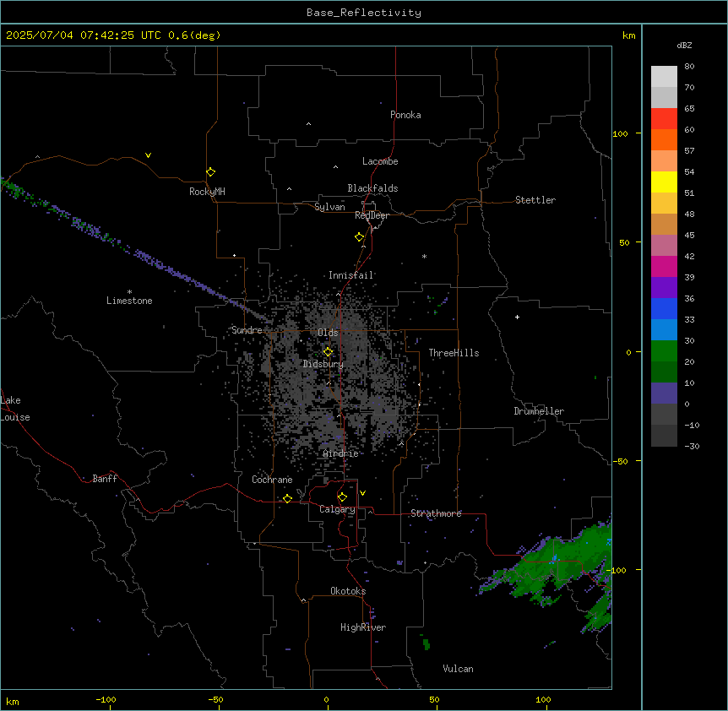Click the Drumheller city label

539,411
